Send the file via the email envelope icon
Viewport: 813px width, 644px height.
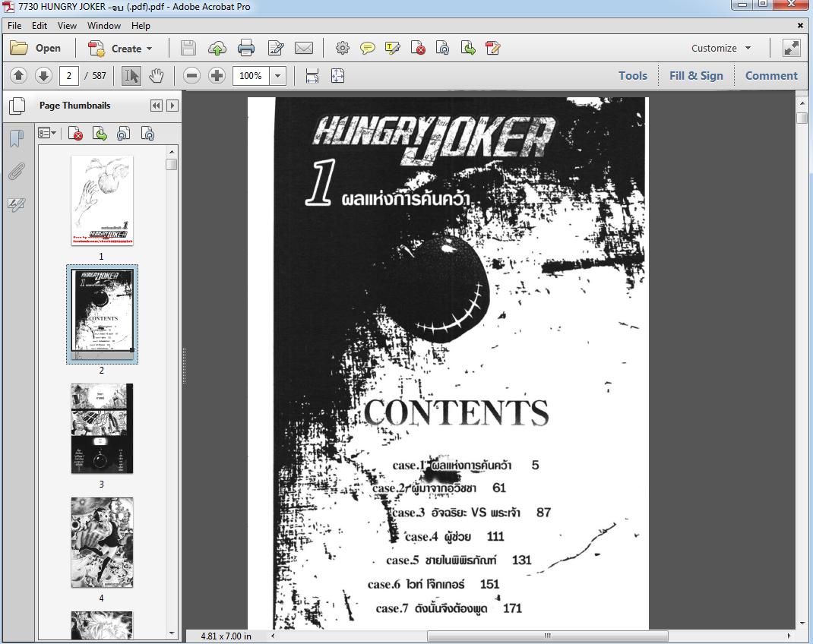click(304, 48)
